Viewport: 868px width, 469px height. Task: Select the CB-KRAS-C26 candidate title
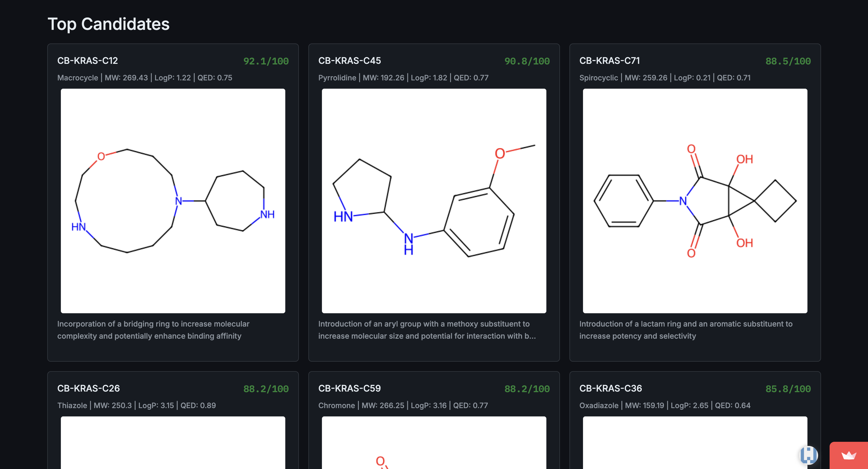coord(89,388)
